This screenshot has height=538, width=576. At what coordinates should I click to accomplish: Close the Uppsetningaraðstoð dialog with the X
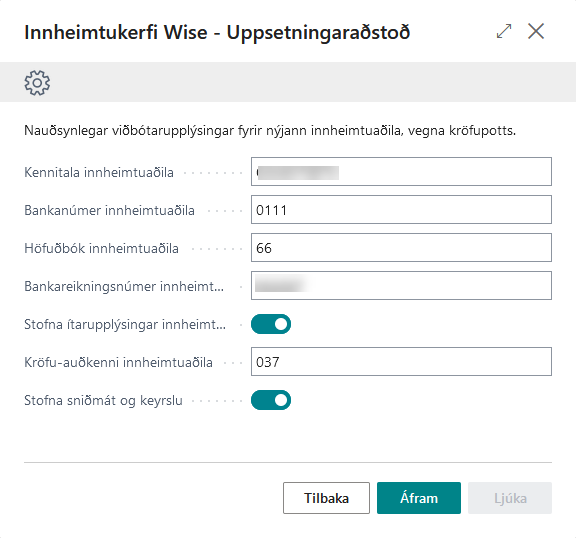coord(536,31)
